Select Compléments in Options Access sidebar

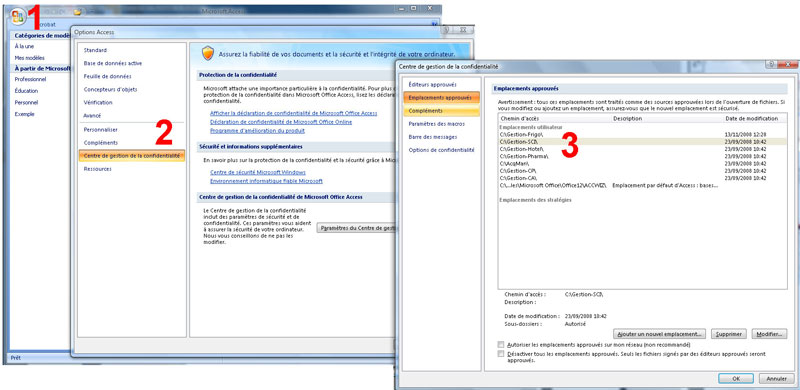coord(101,143)
